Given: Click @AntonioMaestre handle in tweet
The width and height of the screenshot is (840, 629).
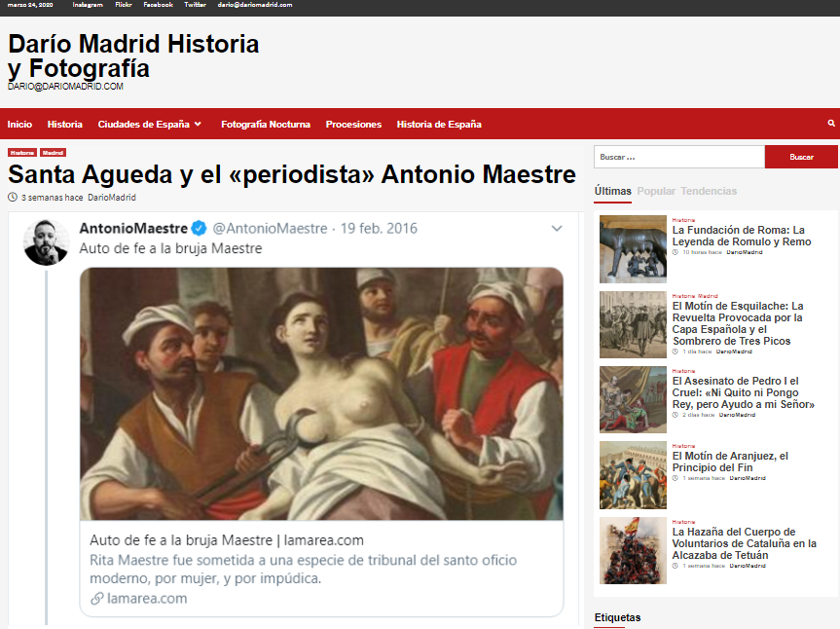Looking at the screenshot, I should pyautogui.click(x=270, y=229).
